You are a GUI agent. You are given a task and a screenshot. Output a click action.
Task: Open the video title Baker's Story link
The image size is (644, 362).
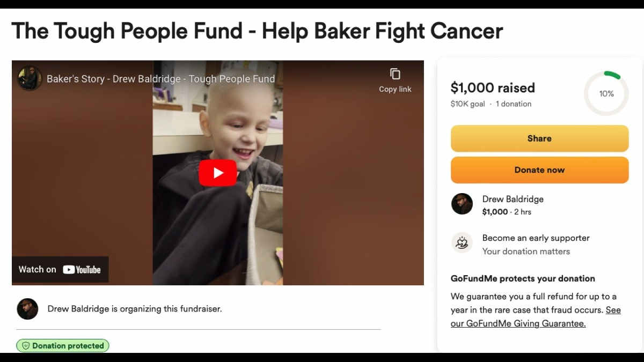pyautogui.click(x=160, y=79)
